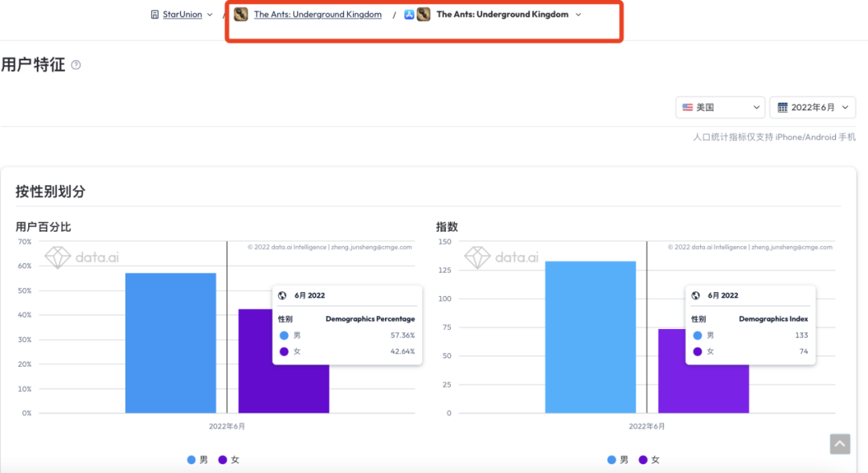Expand the StarUnion dropdown chevron

tap(210, 15)
